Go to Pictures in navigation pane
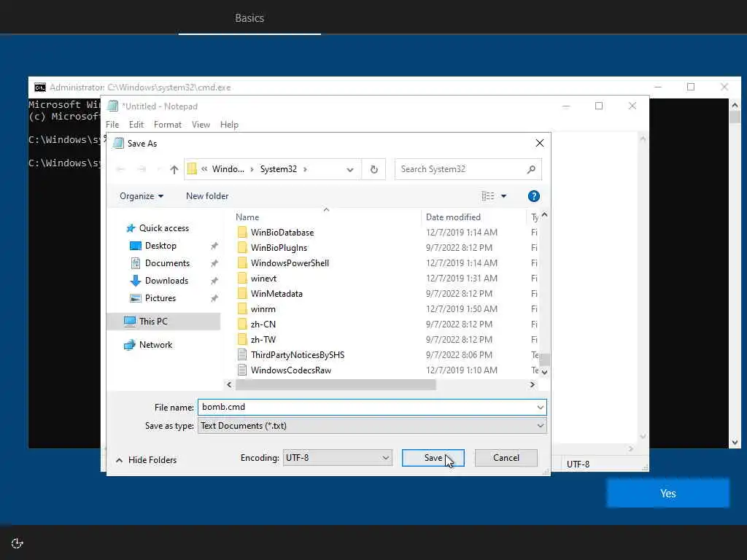Viewport: 747px width, 560px height. pyautogui.click(x=160, y=298)
